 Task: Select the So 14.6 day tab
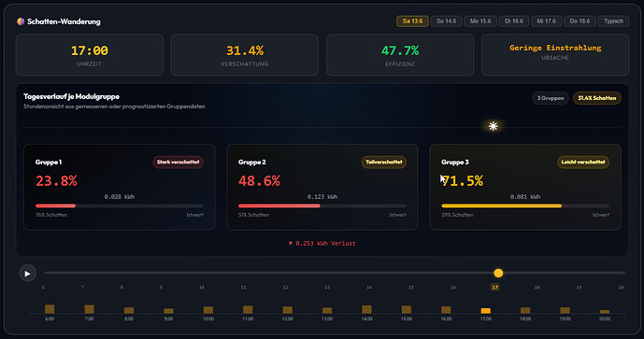pos(446,21)
